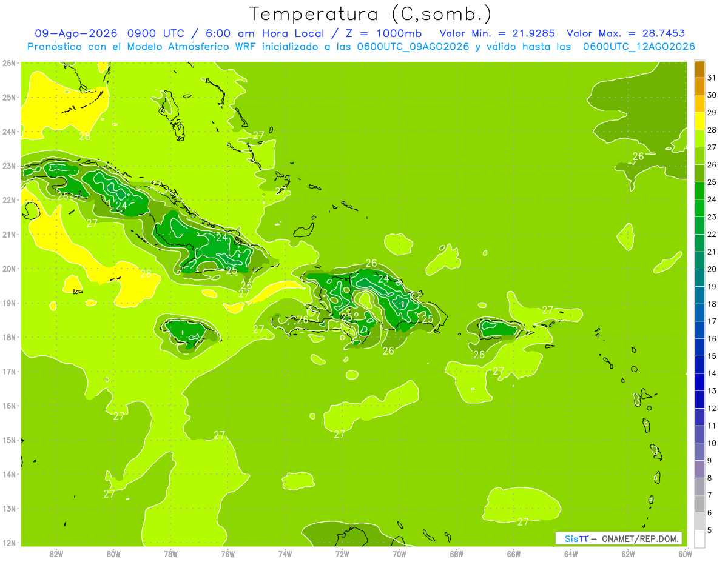
Task: Click 'Valor Max. = 28.7453'
Action: (625, 33)
